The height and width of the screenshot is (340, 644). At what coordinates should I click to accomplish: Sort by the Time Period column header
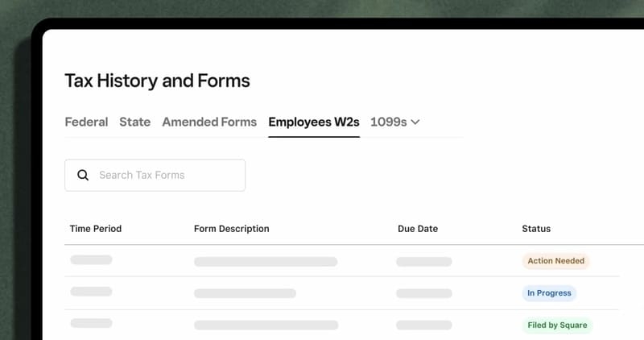pyautogui.click(x=96, y=229)
